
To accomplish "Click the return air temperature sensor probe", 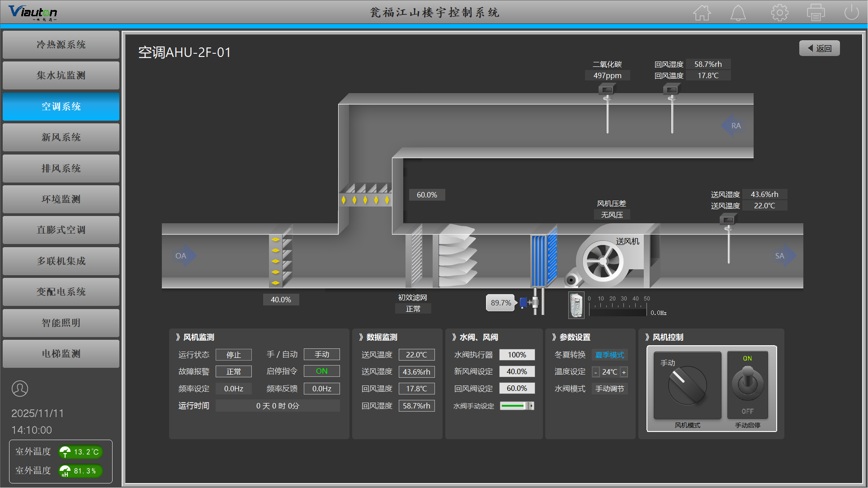I will click(672, 108).
